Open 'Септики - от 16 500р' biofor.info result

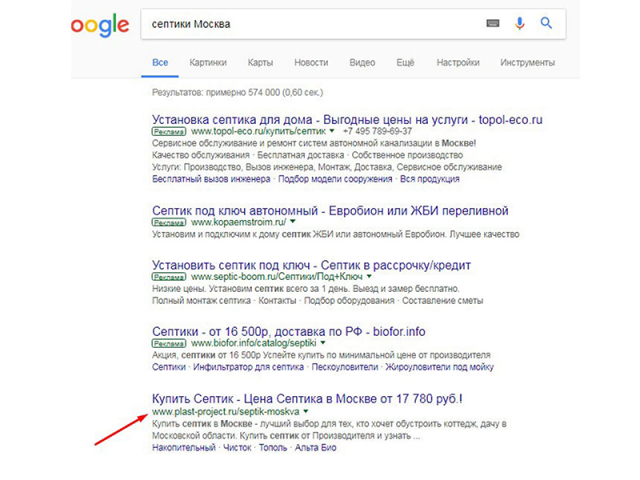tap(289, 331)
